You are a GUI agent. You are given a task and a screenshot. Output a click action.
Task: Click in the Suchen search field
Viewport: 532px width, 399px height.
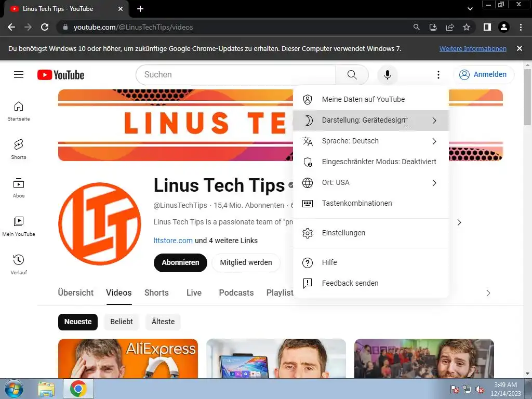236,75
